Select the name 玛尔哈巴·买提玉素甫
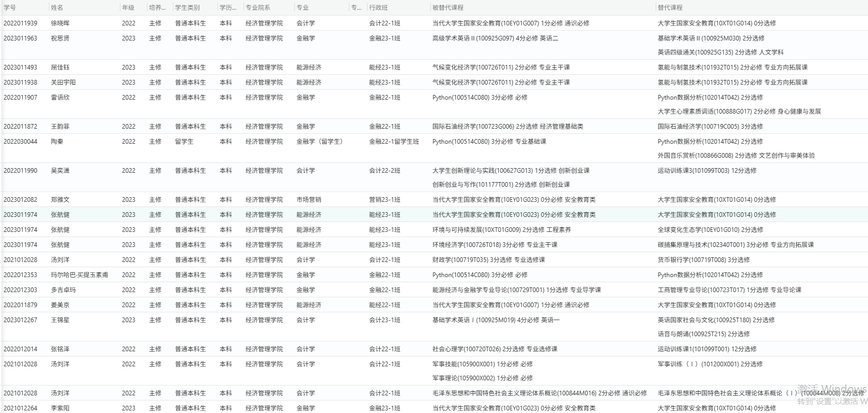The height and width of the screenshot is (413, 868). pos(79,275)
